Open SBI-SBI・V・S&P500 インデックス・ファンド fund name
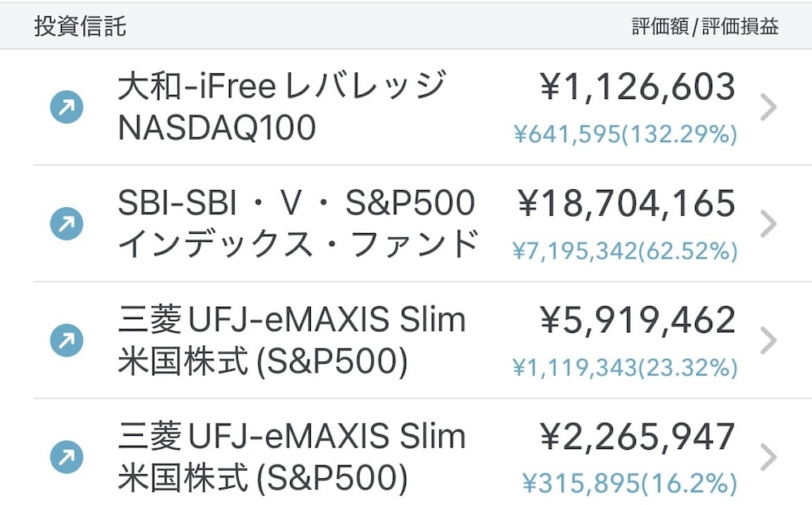This screenshot has height=505, width=812. 297,223
